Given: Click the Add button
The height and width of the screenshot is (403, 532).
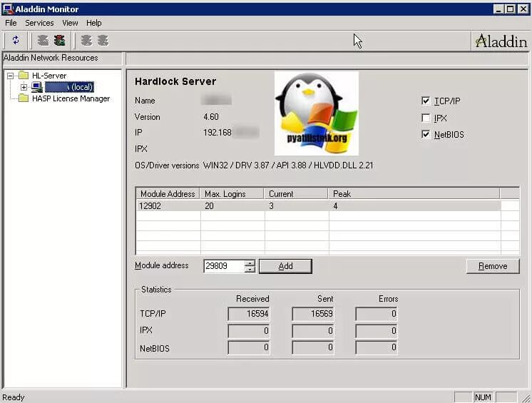Looking at the screenshot, I should 285,266.
